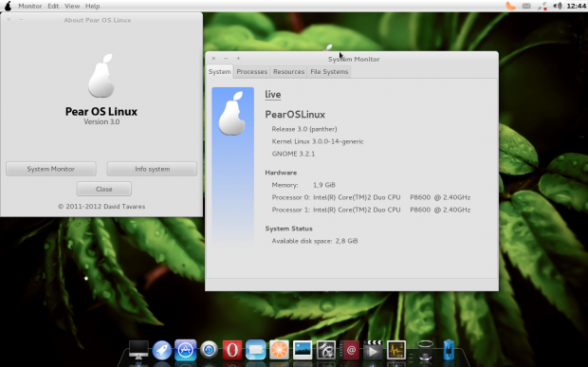The width and height of the screenshot is (588, 367).
Task: Click the 12:44 clock in top panel
Action: pyautogui.click(x=577, y=6)
